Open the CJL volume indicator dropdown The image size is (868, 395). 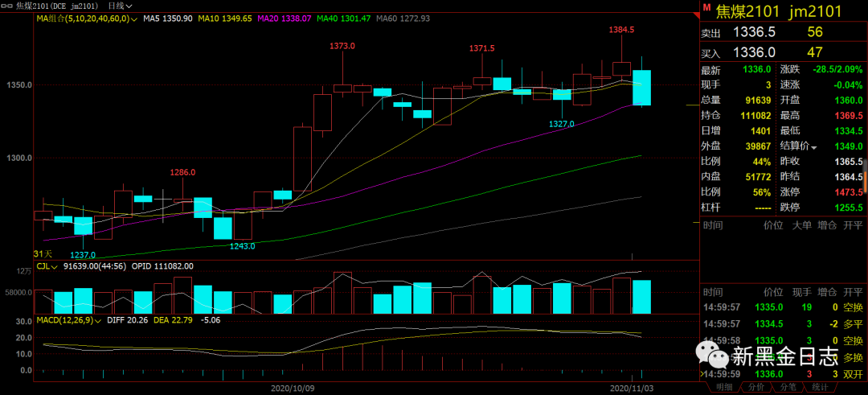coord(47,266)
